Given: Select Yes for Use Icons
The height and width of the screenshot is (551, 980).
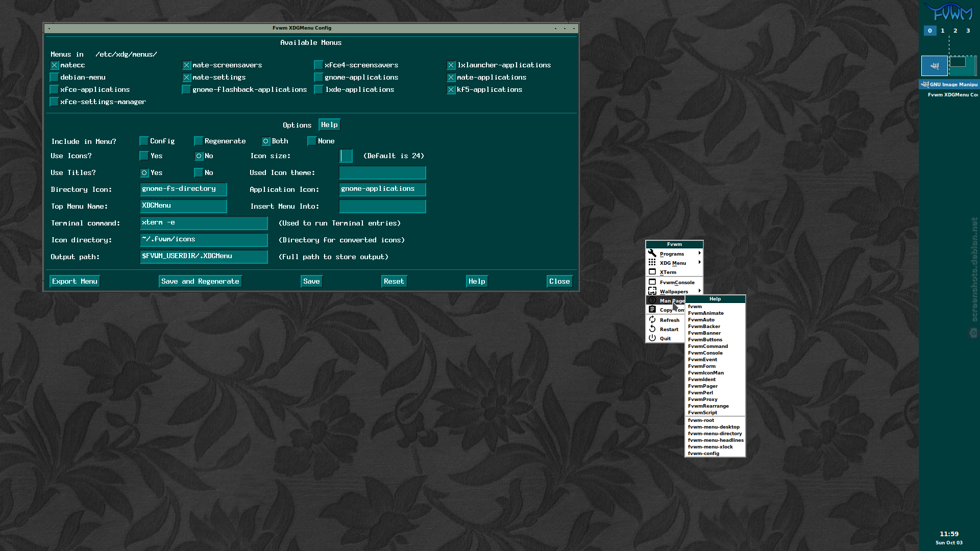Looking at the screenshot, I should tap(144, 156).
